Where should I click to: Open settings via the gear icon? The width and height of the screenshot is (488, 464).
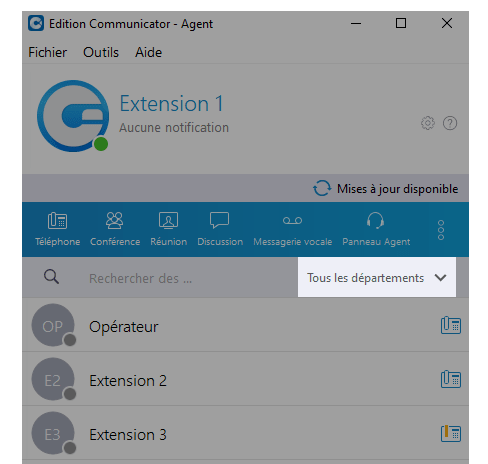point(428,123)
